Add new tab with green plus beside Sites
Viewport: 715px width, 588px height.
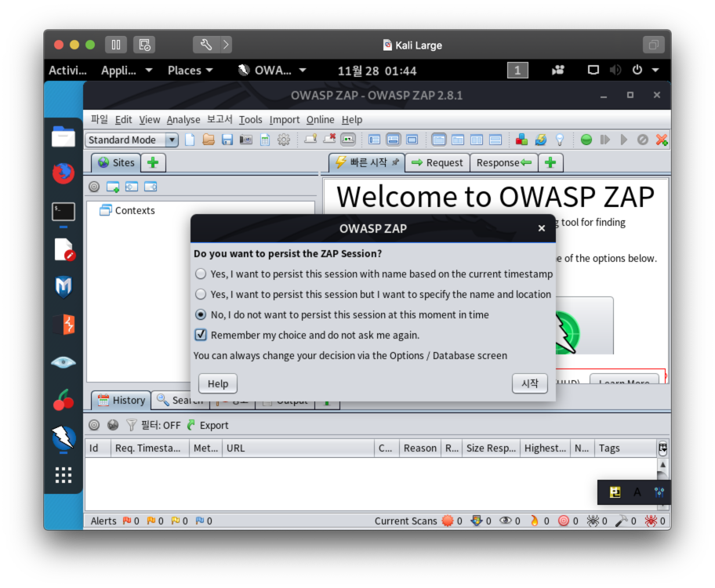pyautogui.click(x=153, y=163)
